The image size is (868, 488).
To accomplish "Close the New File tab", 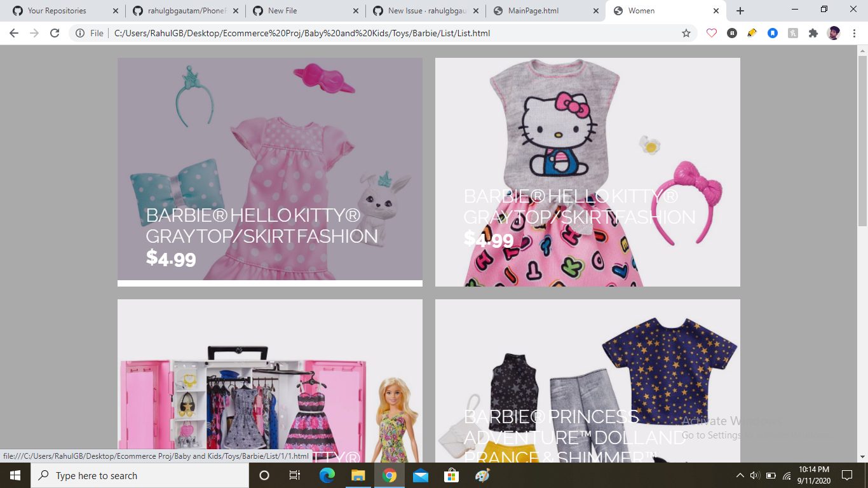I will [355, 11].
